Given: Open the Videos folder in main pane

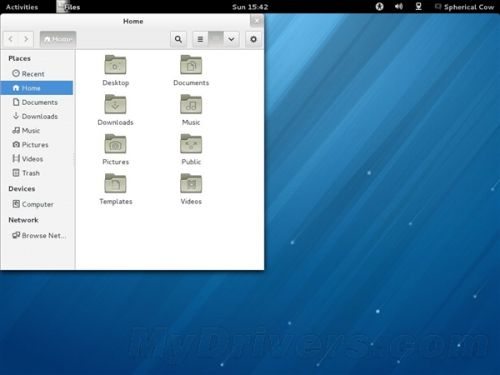Looking at the screenshot, I should click(x=191, y=183).
